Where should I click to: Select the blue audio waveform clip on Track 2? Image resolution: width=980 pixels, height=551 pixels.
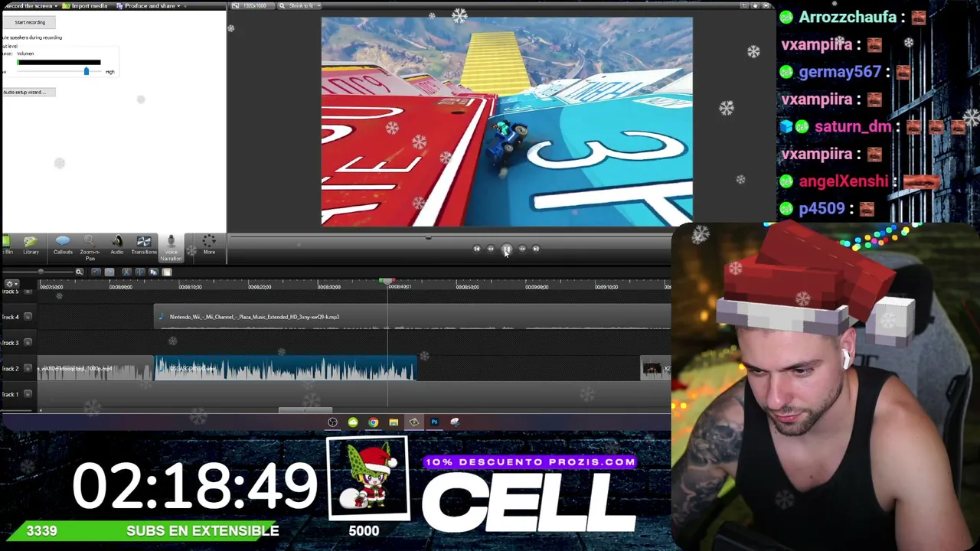pyautogui.click(x=286, y=369)
